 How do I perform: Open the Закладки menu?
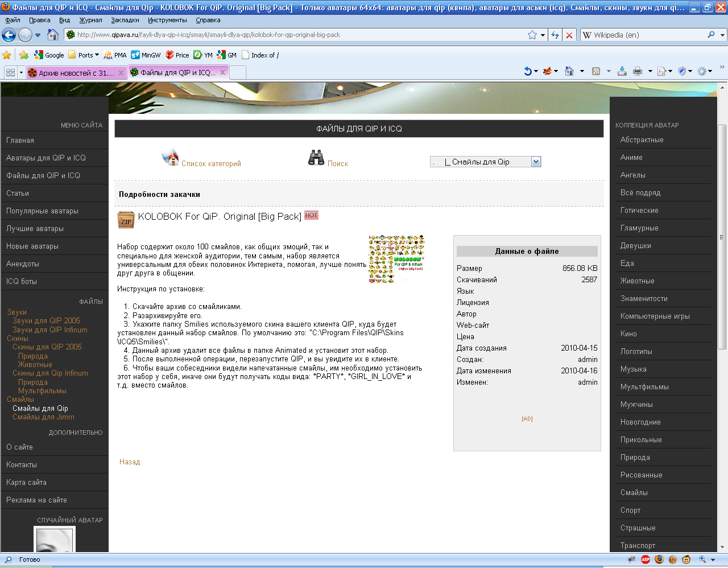click(x=125, y=20)
